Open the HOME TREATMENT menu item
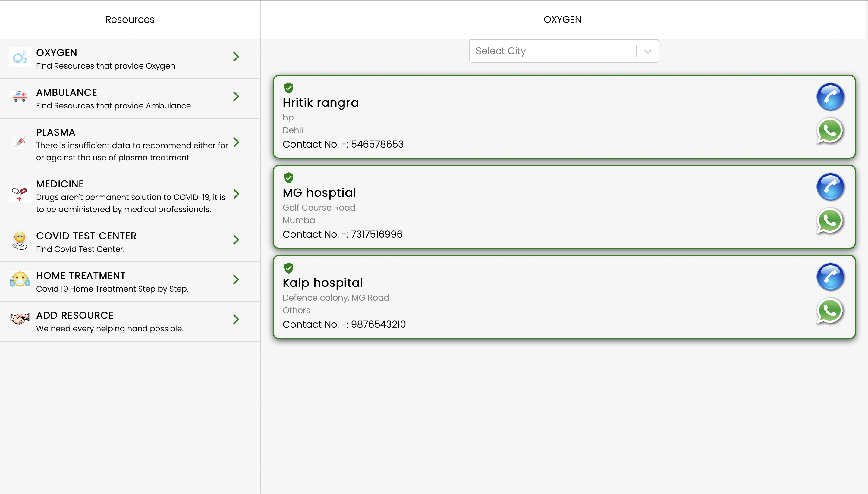Screen dimensions: 868x494 81,276
